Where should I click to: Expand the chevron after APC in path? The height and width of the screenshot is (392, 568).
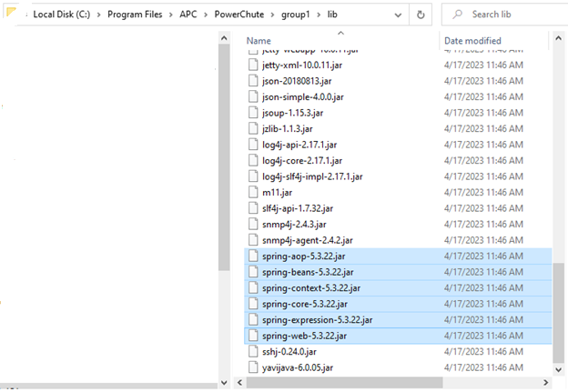(206, 15)
